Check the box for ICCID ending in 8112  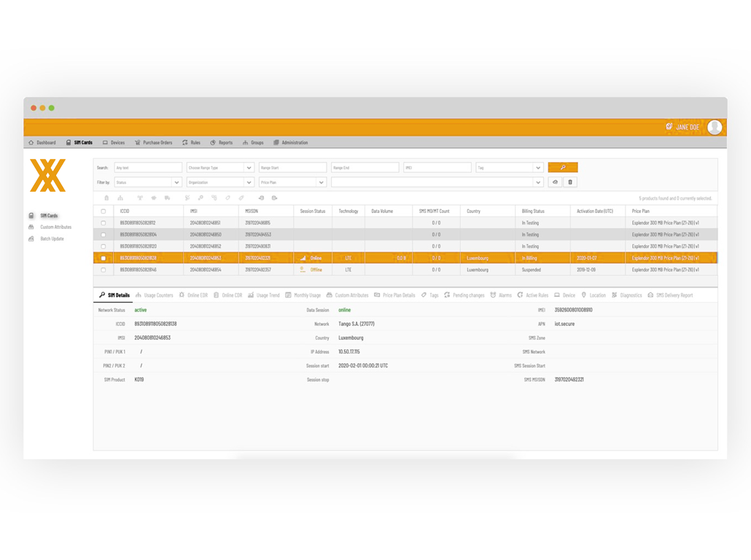(104, 223)
